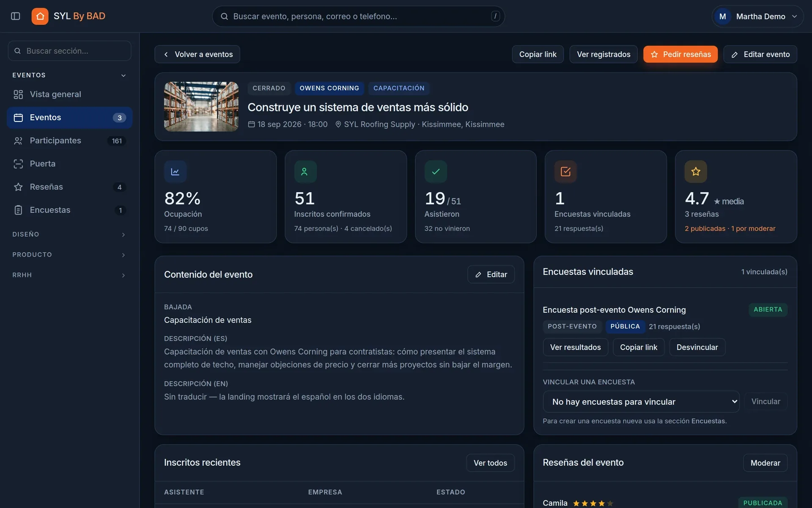Copy the linked survey's link

point(639,347)
